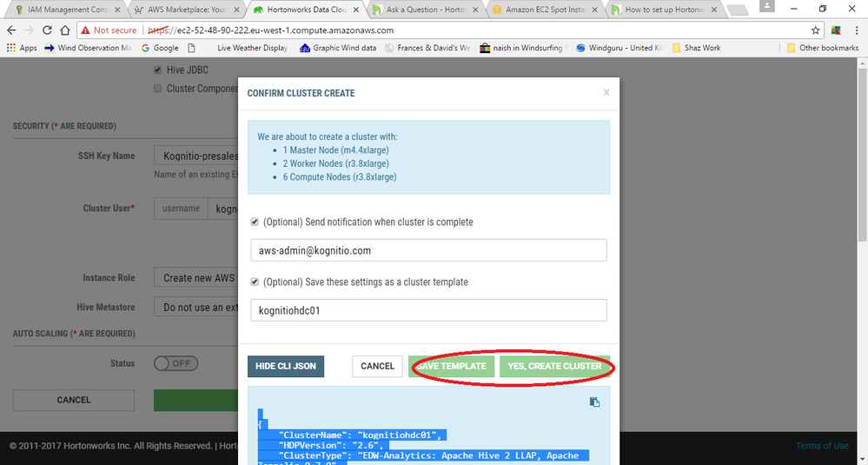Click Save Template button
Viewport: 868px width, 465px height.
point(452,367)
